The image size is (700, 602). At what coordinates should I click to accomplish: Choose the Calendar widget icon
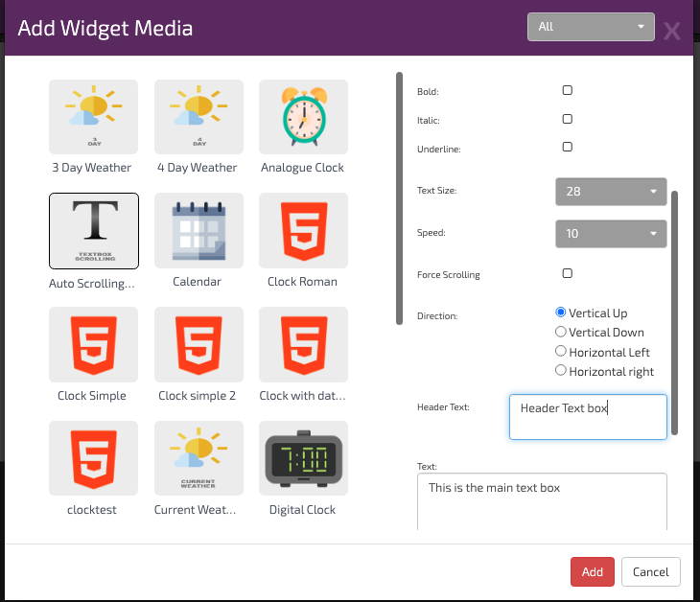pos(198,231)
